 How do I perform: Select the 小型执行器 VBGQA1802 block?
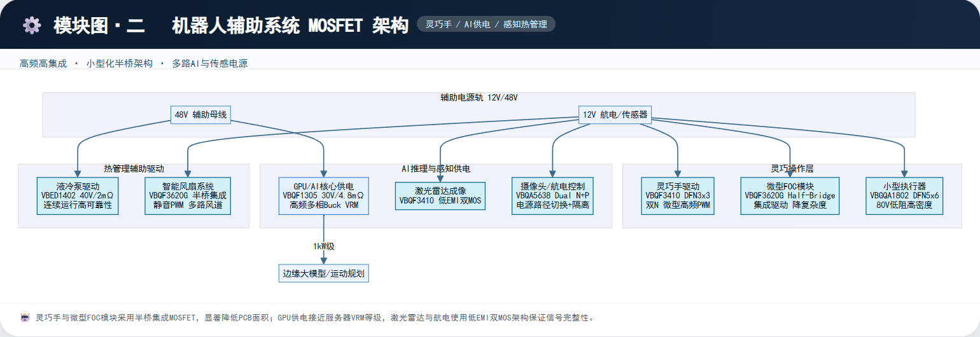coord(904,196)
